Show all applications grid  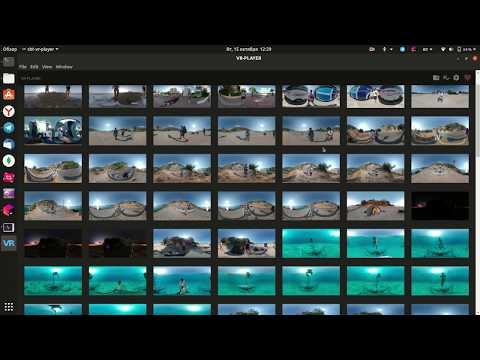point(9,307)
